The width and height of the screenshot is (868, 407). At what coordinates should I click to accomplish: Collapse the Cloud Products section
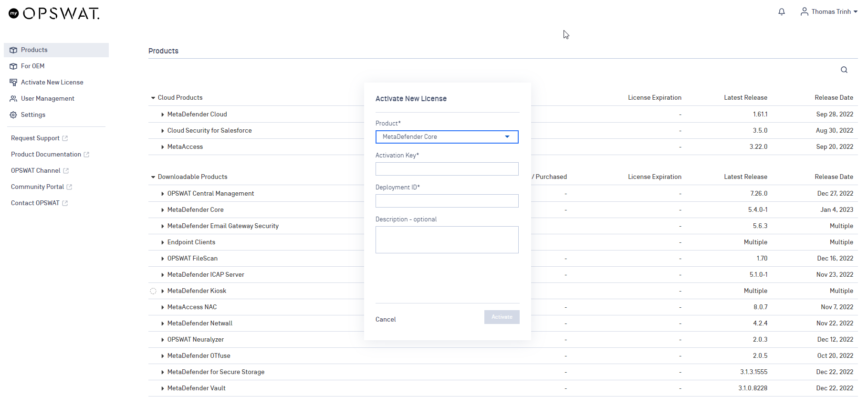click(x=153, y=98)
